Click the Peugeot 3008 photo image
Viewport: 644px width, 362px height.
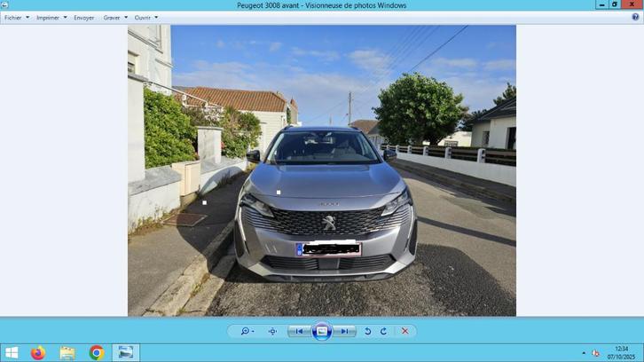[321, 170]
